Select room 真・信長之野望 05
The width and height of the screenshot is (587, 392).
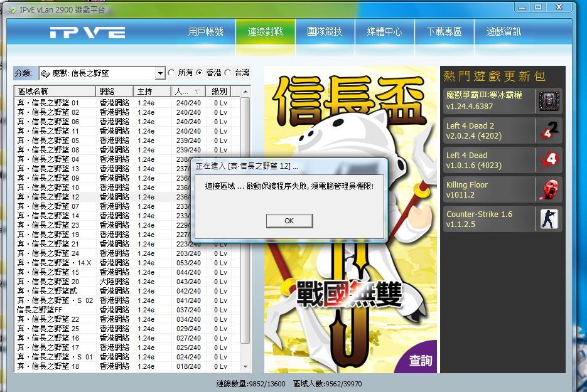pyautogui.click(x=127, y=140)
